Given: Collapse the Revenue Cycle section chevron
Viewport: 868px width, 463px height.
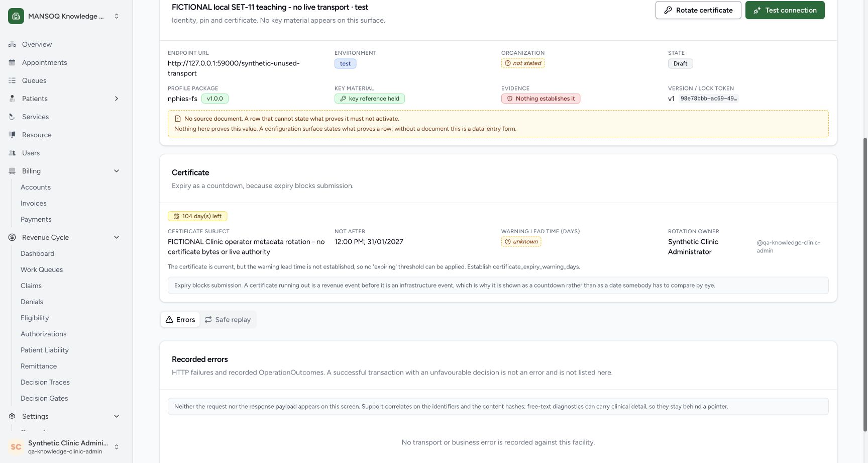Looking at the screenshot, I should [x=117, y=237].
